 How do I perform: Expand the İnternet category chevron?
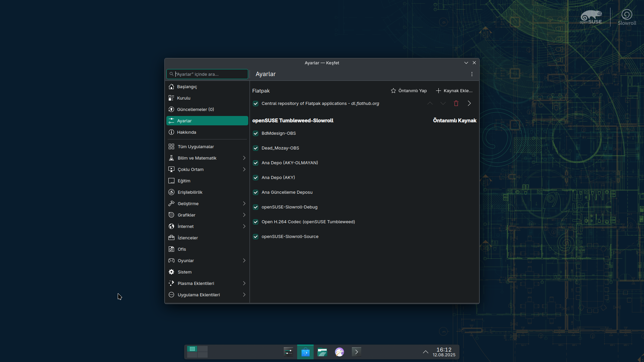pyautogui.click(x=244, y=226)
